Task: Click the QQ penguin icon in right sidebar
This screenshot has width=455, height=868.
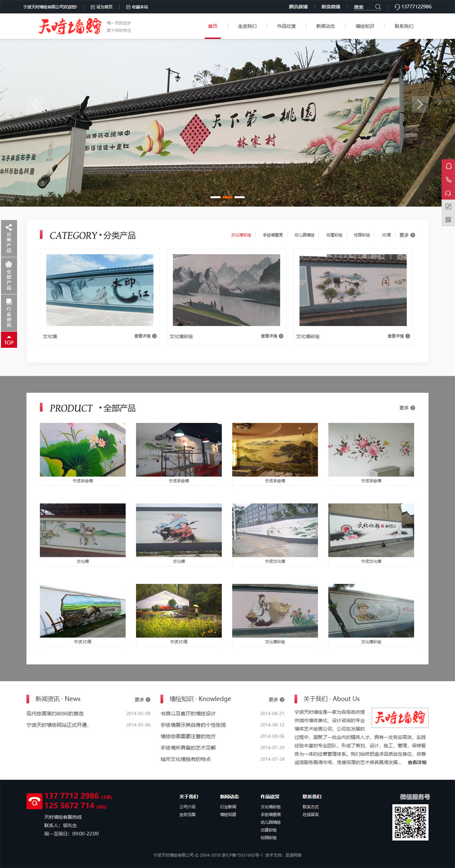Action: [x=448, y=166]
